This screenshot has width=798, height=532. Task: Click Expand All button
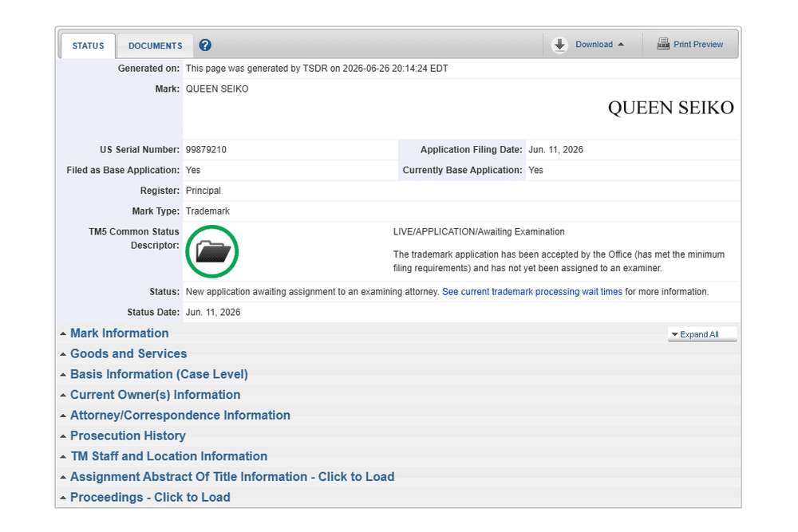point(702,334)
